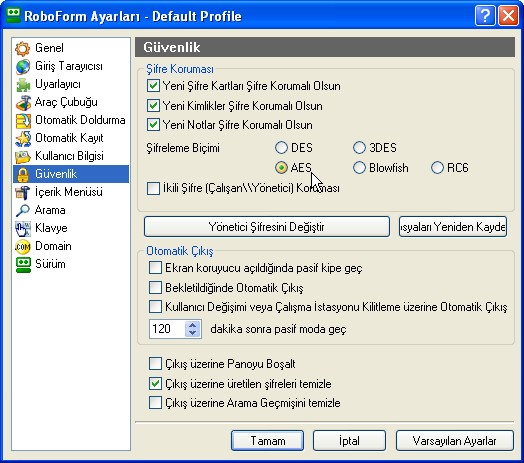Toggle Yeni Kimlikler Şifre Korumalı Olsun
Screen dimensions: 524x463
153,106
